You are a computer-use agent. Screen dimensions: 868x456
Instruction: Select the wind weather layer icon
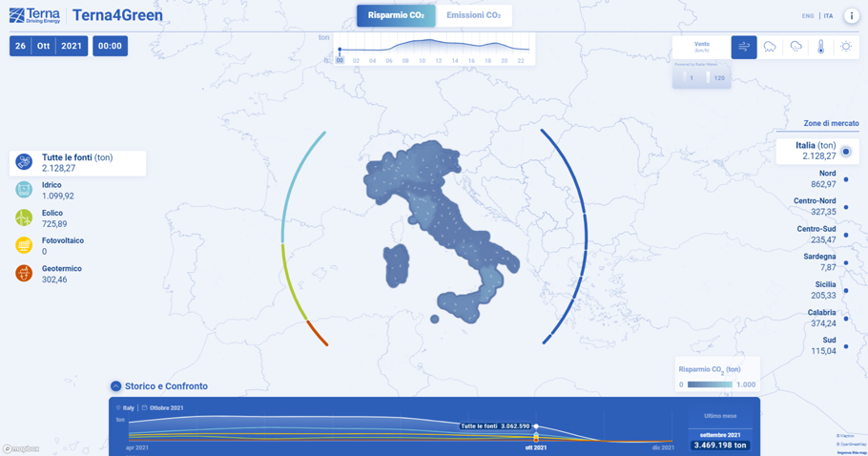pos(743,47)
